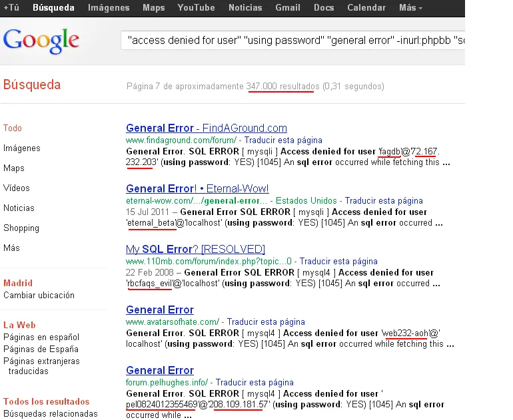
Task: Translate the forum.pelhughes.info result page
Action: point(255,383)
